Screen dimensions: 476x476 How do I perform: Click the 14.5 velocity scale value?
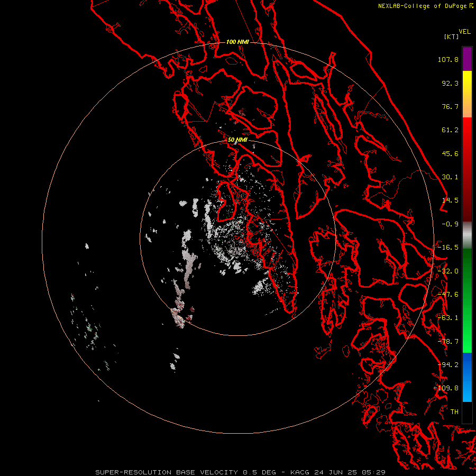tap(450, 200)
